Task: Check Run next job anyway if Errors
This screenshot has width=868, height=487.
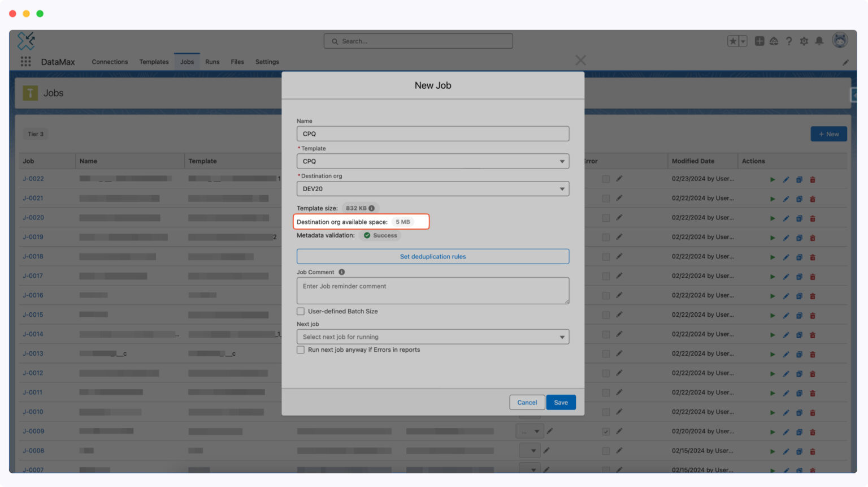Action: coord(301,350)
